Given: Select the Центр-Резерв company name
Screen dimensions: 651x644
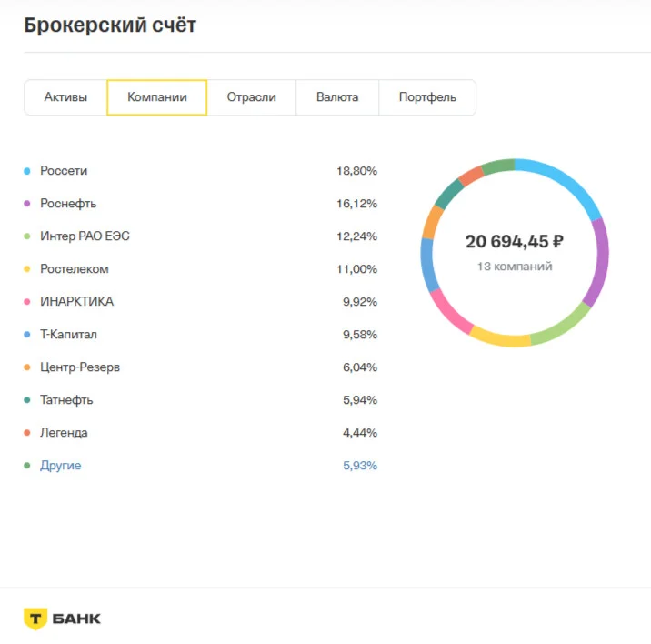Looking at the screenshot, I should point(80,367).
